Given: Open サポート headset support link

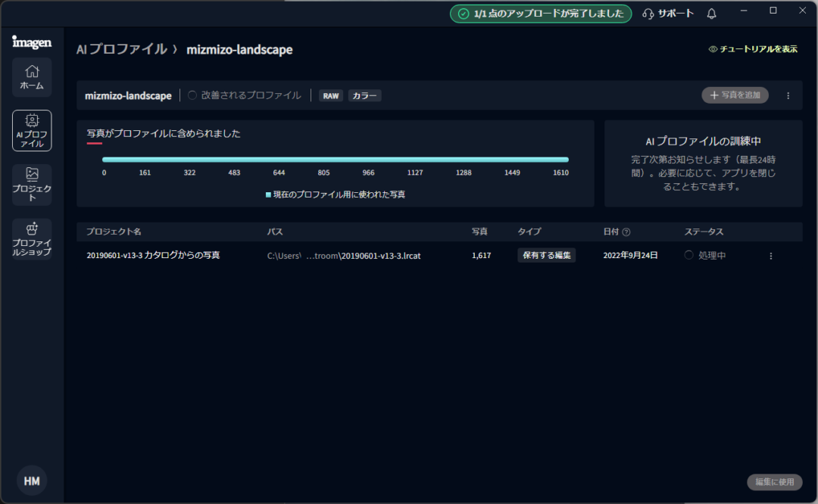Looking at the screenshot, I should pyautogui.click(x=667, y=14).
